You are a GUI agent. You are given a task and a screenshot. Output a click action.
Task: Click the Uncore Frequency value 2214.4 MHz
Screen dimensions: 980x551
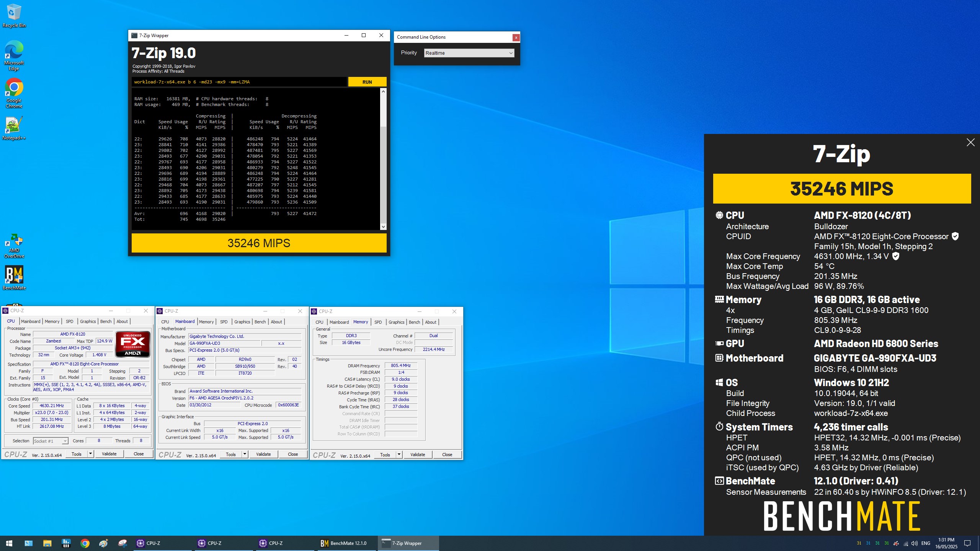click(x=434, y=349)
